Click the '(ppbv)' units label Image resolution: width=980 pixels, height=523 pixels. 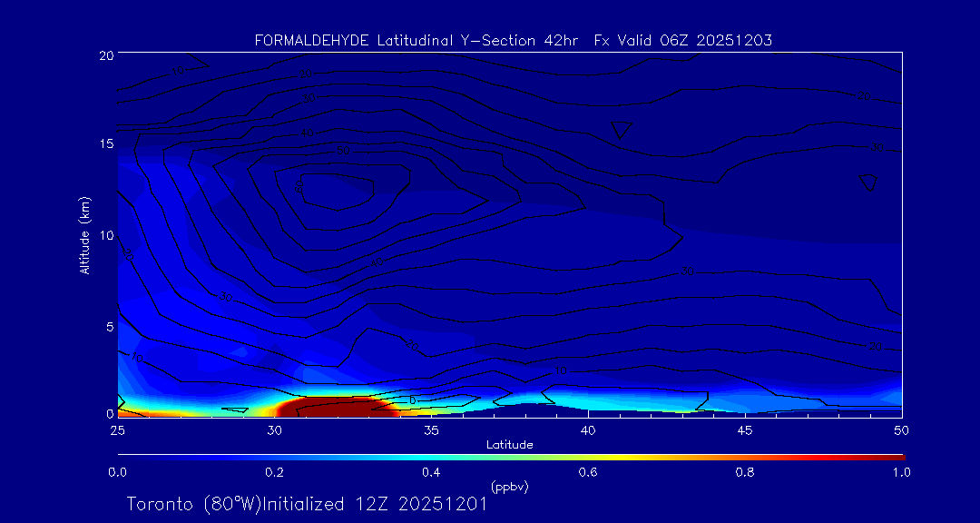pyautogui.click(x=509, y=486)
